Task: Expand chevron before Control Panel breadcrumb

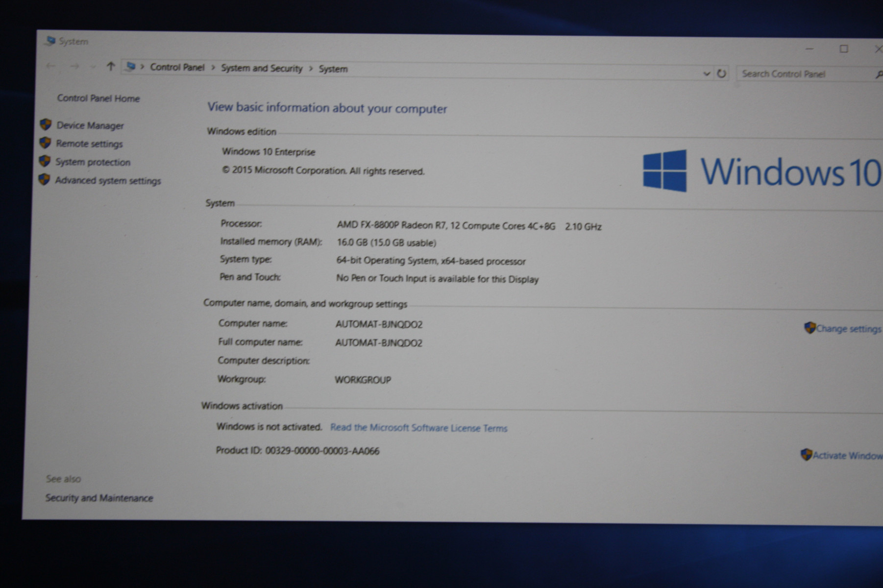Action: (x=143, y=67)
